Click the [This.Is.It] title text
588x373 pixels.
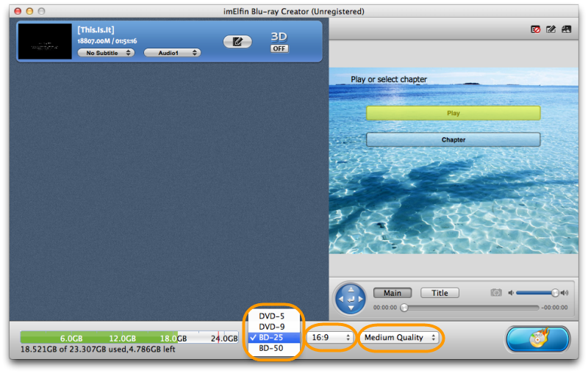96,29
